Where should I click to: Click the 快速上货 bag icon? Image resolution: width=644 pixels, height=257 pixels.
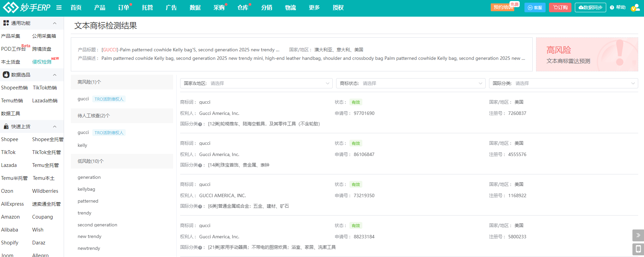coord(6,126)
